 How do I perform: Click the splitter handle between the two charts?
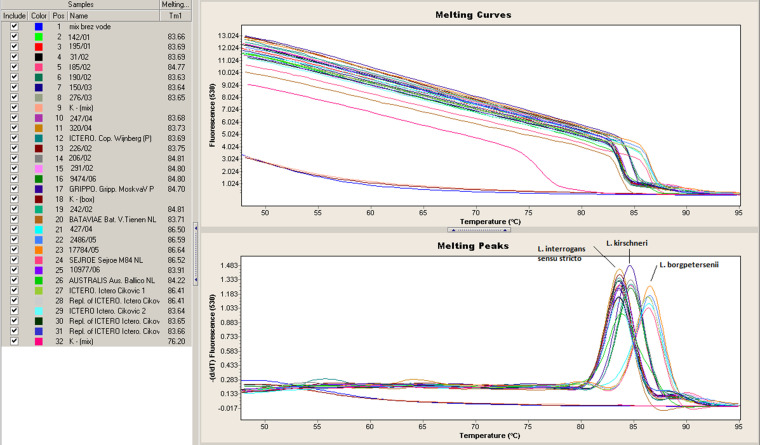click(476, 229)
